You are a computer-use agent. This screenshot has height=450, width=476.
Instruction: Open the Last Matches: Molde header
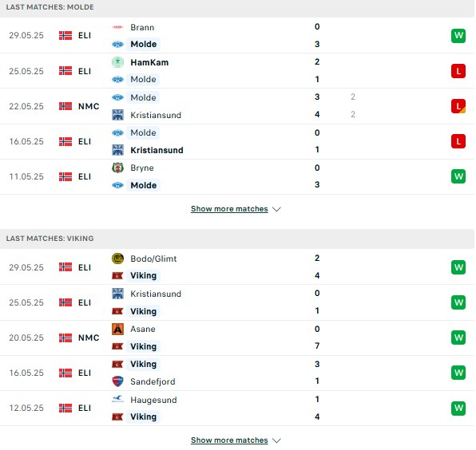[x=50, y=7]
